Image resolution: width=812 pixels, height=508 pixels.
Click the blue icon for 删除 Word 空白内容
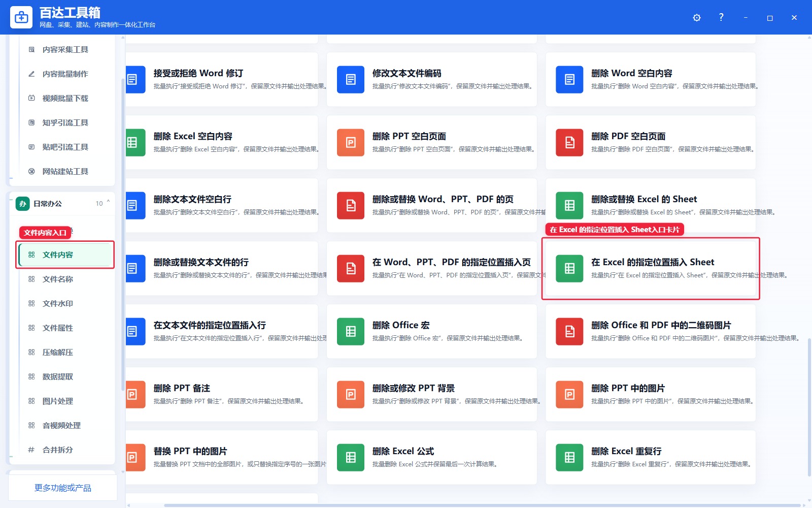569,79
